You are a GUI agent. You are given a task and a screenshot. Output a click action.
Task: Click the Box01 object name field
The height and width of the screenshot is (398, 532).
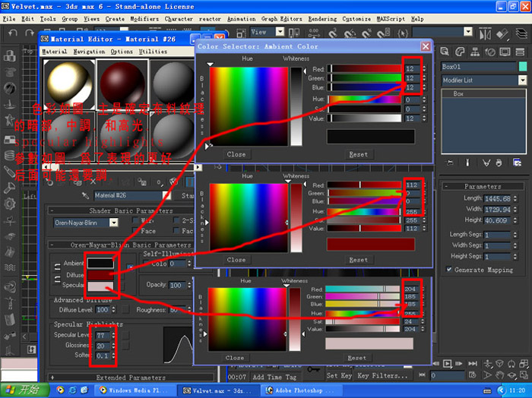coord(478,67)
